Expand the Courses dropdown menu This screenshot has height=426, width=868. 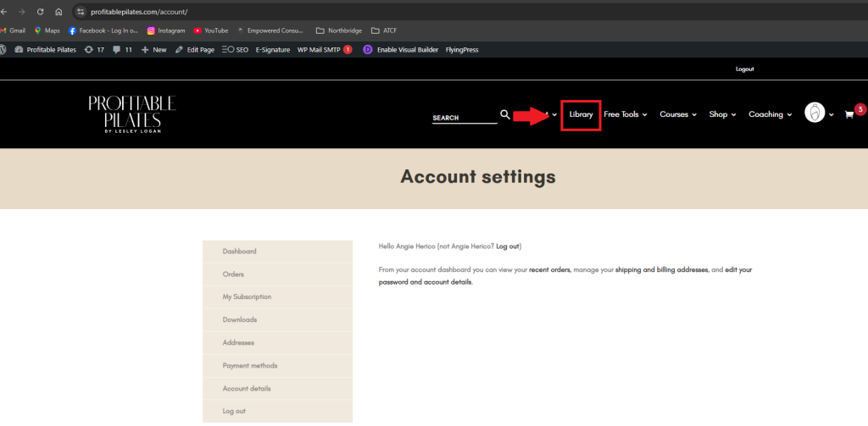click(677, 114)
